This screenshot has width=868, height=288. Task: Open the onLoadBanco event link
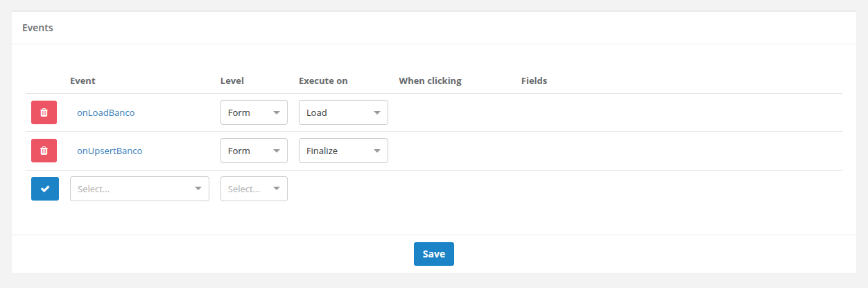105,112
